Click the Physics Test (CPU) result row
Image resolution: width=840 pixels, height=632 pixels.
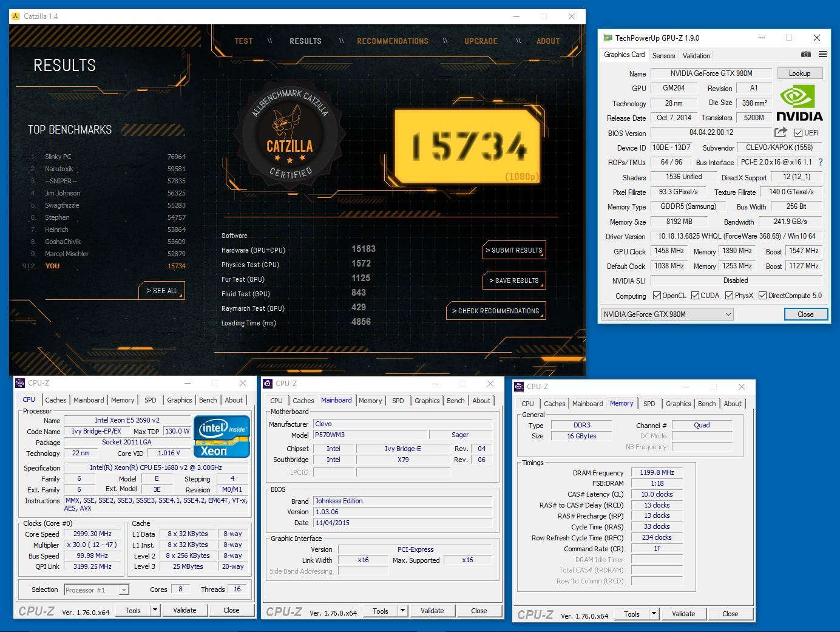297,264
